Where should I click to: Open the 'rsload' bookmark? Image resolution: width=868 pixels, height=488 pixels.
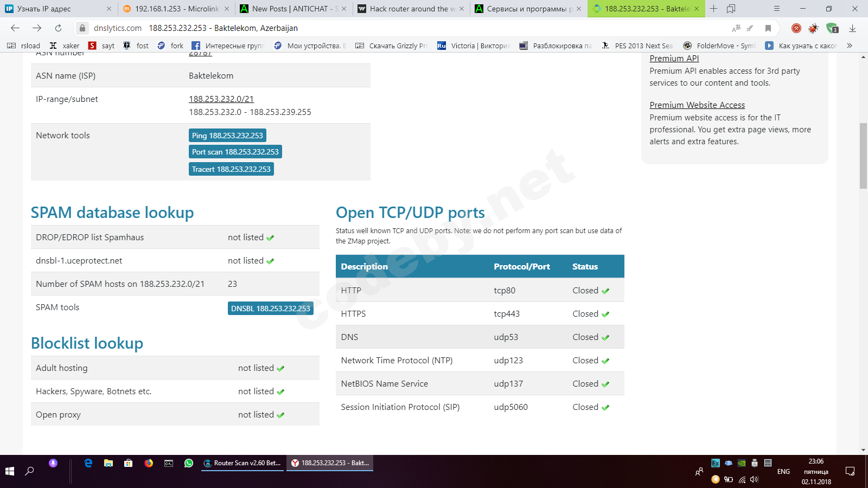tap(24, 46)
